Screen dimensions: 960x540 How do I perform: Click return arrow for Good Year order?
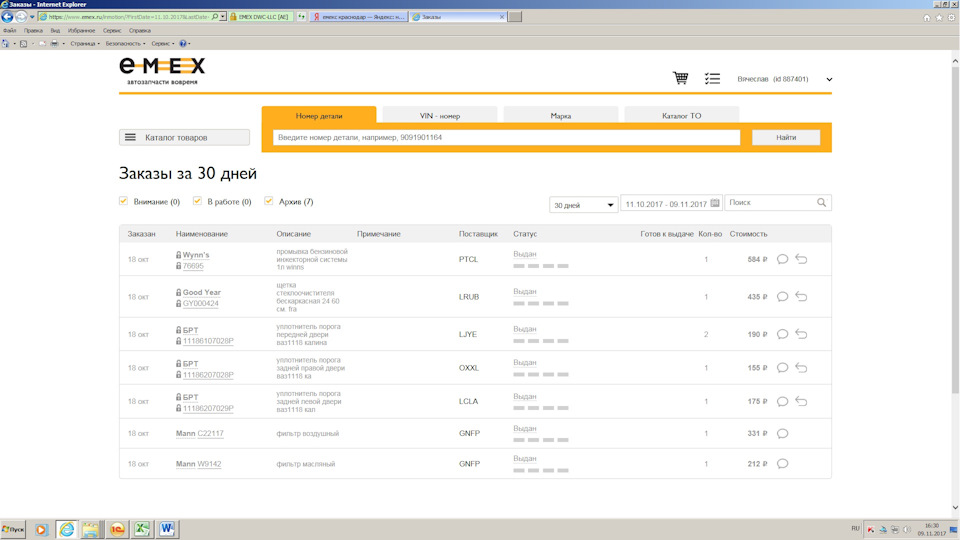point(801,297)
